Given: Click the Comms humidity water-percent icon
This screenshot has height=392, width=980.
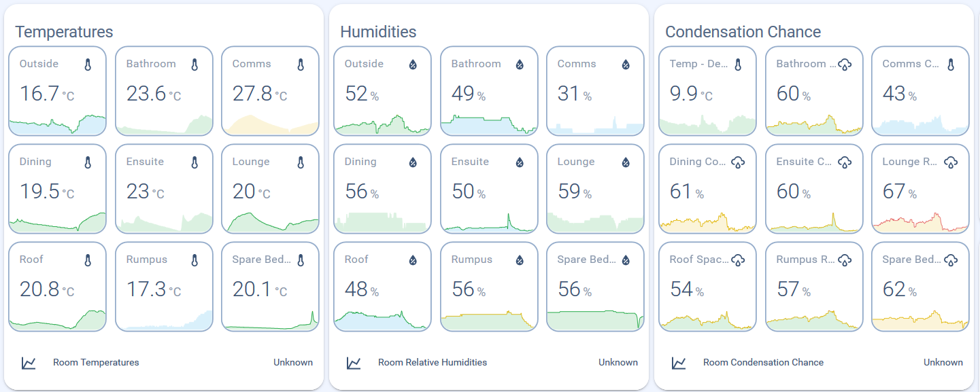Looking at the screenshot, I should click(626, 65).
